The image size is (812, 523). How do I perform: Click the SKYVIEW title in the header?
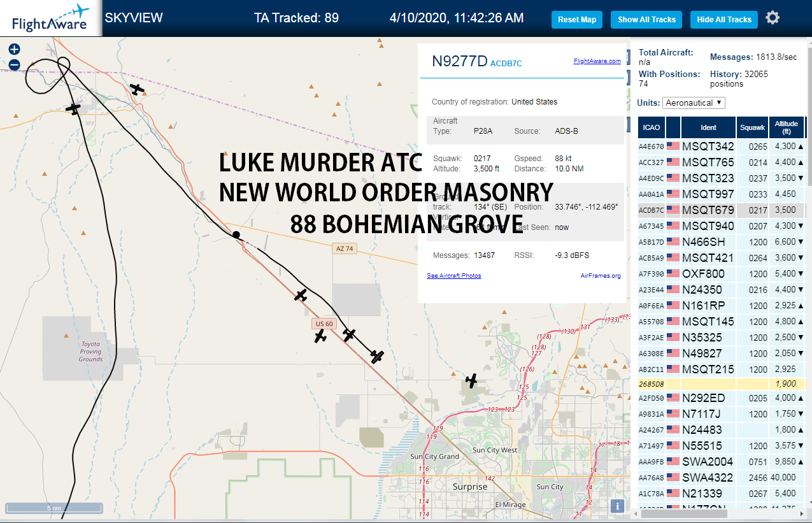pos(134,18)
